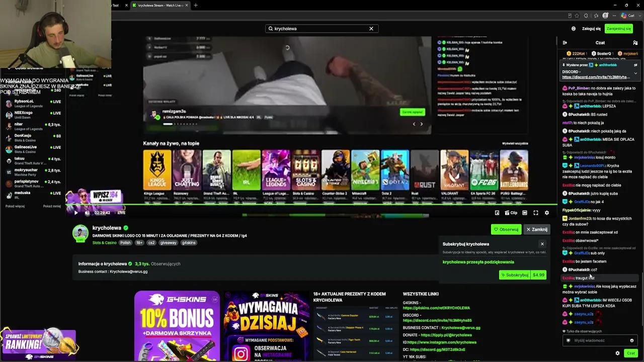The height and width of the screenshot is (362, 644).
Task: Open the pinned discord invite link
Action: [x=596, y=77]
